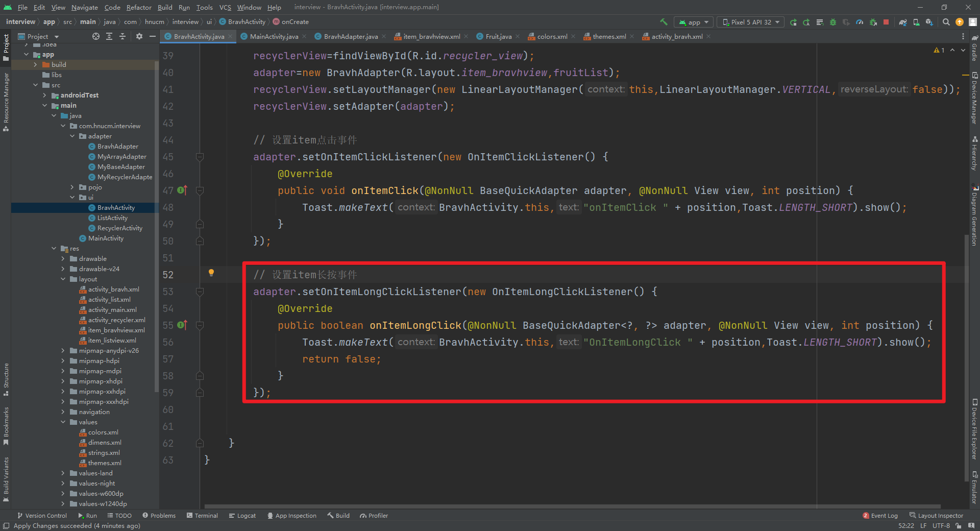The height and width of the screenshot is (531, 980).
Task: Open the Problems tool window
Action: 159,516
